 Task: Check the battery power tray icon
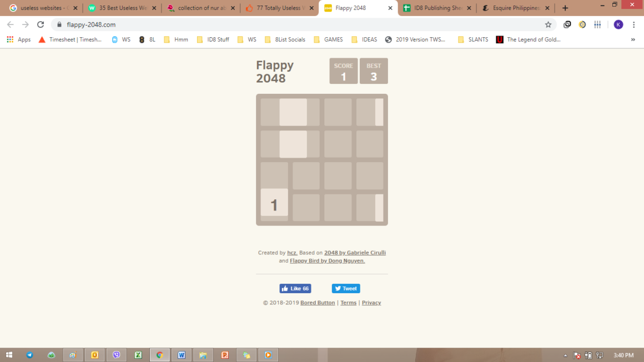pyautogui.click(x=588, y=355)
